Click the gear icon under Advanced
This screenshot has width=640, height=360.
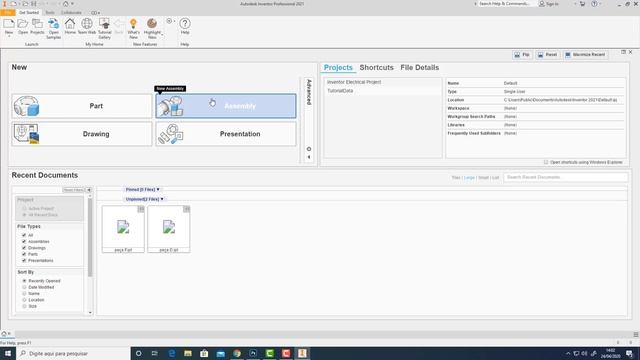pos(309,149)
